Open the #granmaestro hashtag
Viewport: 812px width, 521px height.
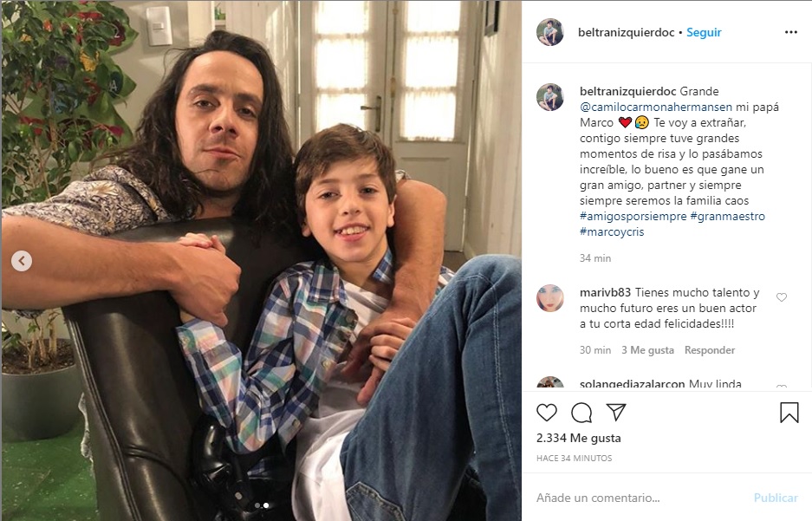pyautogui.click(x=728, y=216)
